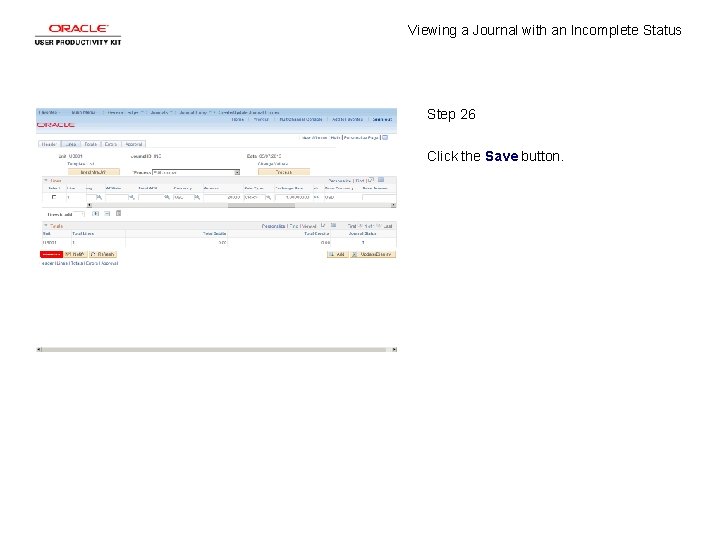Viewport: 720px width, 540px height.
Task: Click the red highlighted Save button
Action: pyautogui.click(x=51, y=254)
